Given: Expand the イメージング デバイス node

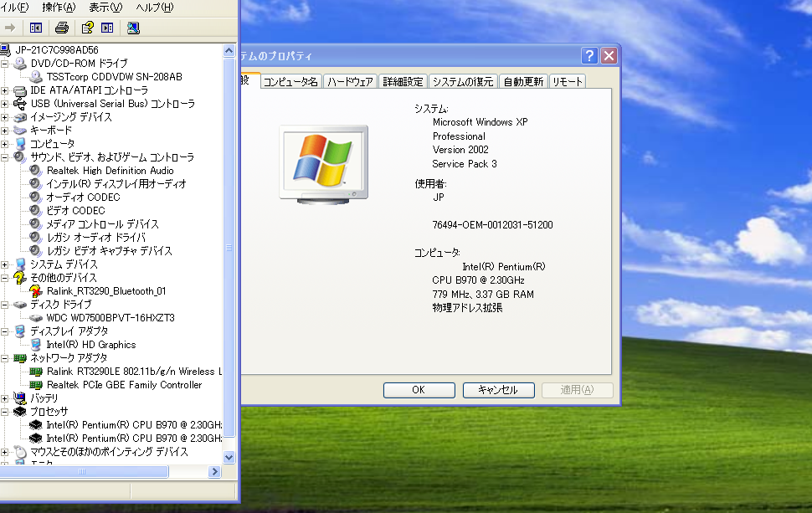Looking at the screenshot, I should (x=5, y=117).
